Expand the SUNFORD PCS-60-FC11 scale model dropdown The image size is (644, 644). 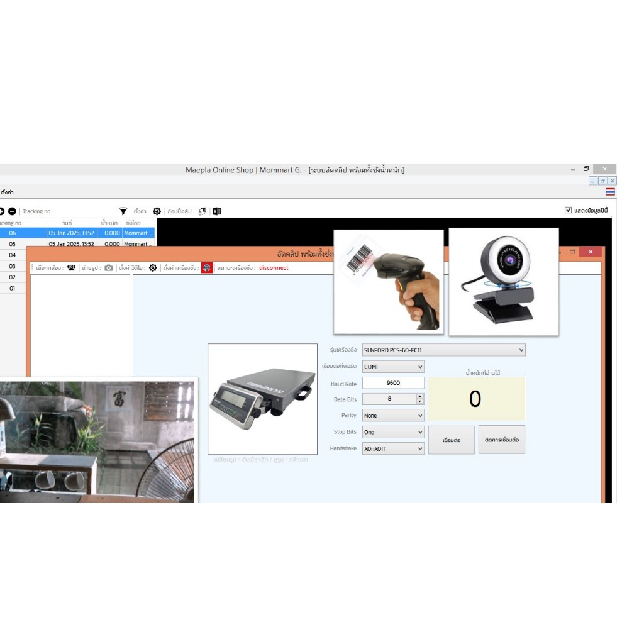[x=521, y=350]
